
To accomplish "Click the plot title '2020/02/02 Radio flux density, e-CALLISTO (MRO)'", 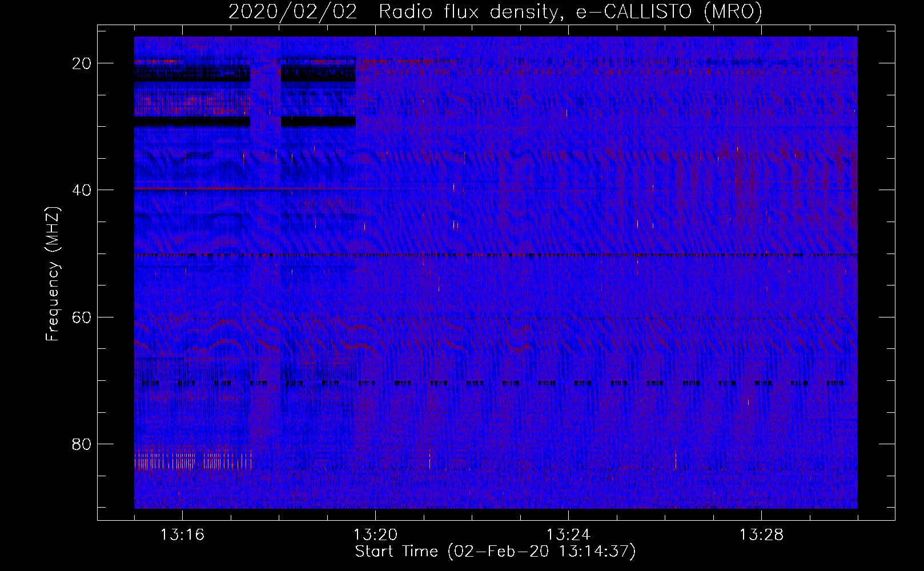I will pyautogui.click(x=495, y=12).
